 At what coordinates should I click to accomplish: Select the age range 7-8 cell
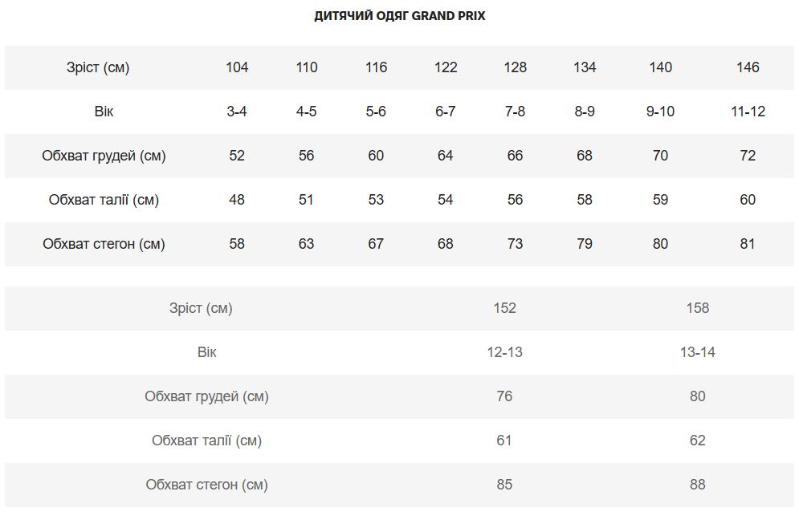tap(515, 112)
